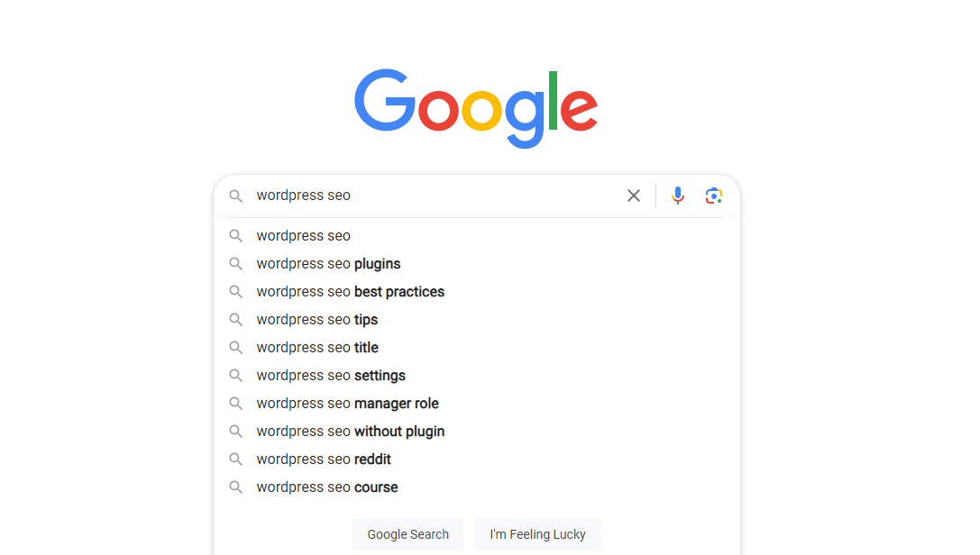Select the 'wordpress seo plugins' suggestion
This screenshot has height=555, width=980.
(328, 263)
